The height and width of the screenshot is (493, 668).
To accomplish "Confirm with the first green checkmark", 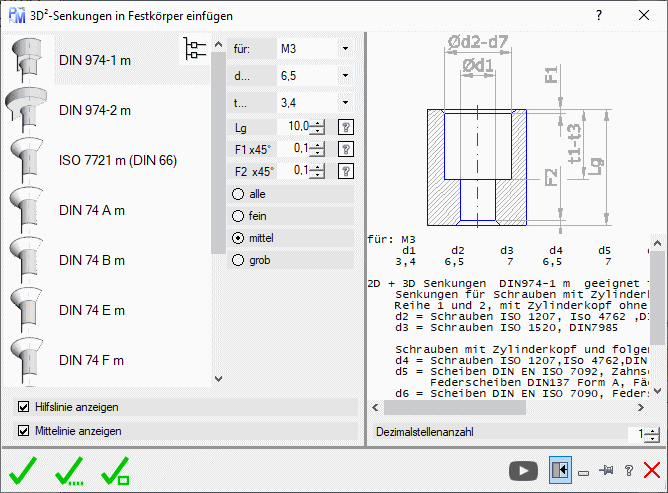I will pos(23,469).
